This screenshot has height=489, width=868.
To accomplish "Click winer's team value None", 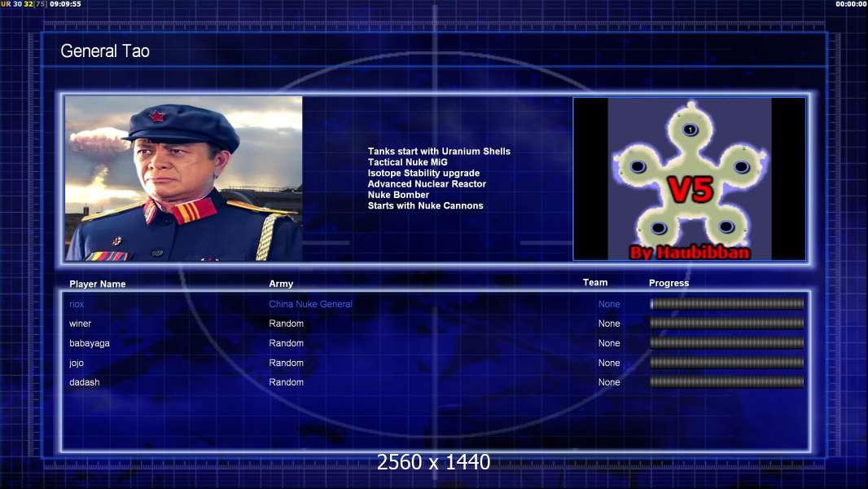I will click(x=609, y=324).
